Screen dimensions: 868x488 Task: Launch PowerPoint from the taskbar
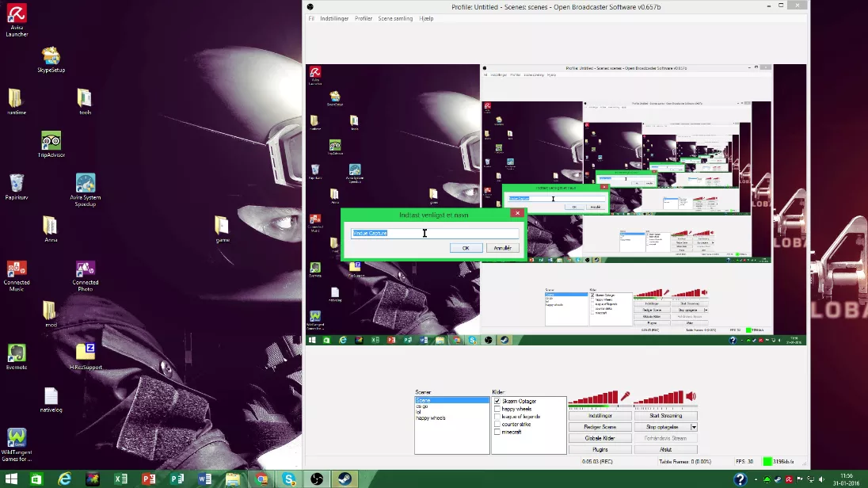[149, 478]
